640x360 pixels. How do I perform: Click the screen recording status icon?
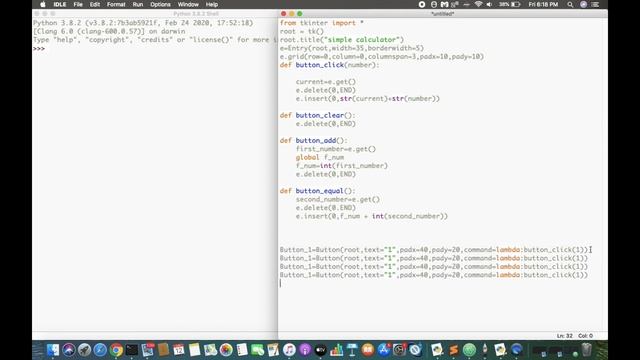422,4
